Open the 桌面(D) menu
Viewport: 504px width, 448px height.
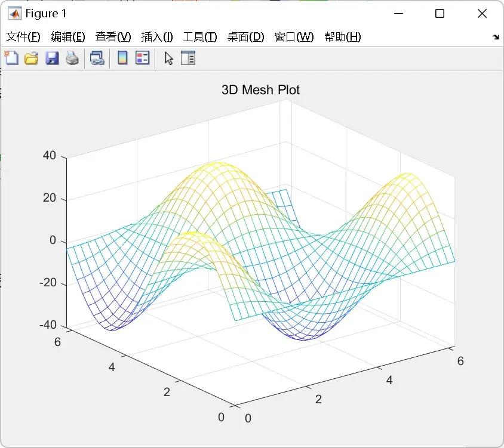[245, 37]
